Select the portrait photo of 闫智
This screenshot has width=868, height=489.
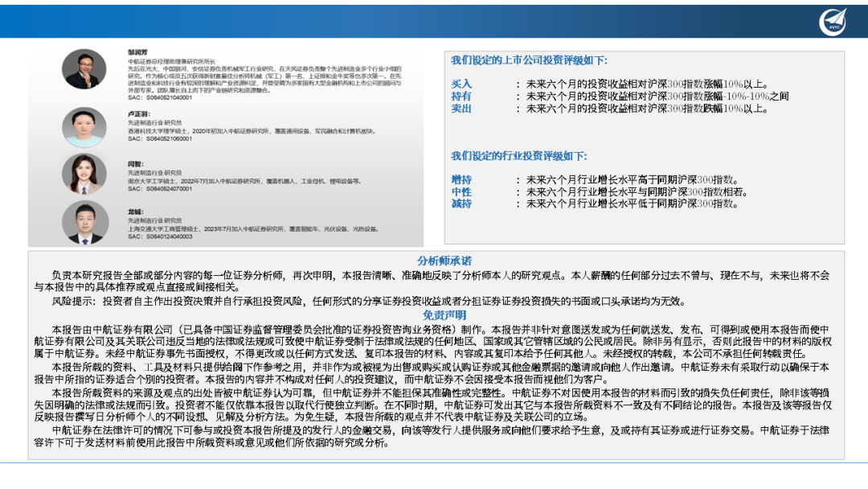pyautogui.click(x=84, y=174)
